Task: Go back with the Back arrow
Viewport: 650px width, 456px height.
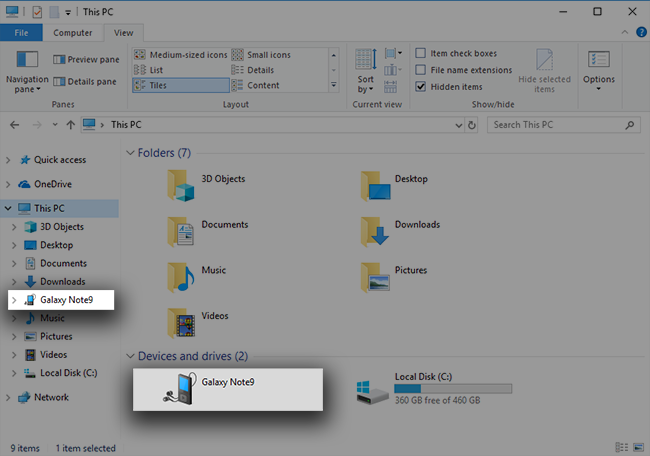Action: click(x=15, y=125)
